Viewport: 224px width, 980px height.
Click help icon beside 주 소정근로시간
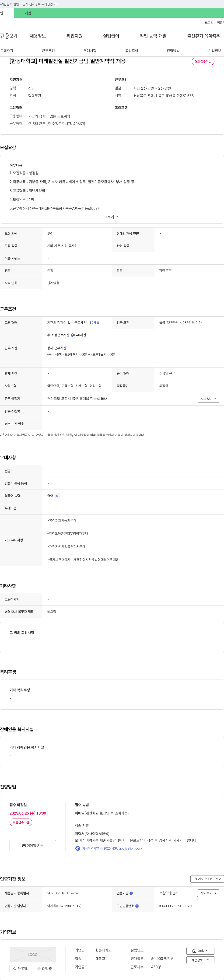(72, 335)
